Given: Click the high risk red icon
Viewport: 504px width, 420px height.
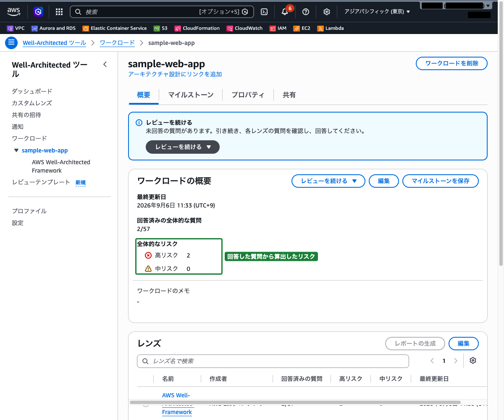Looking at the screenshot, I should 148,255.
